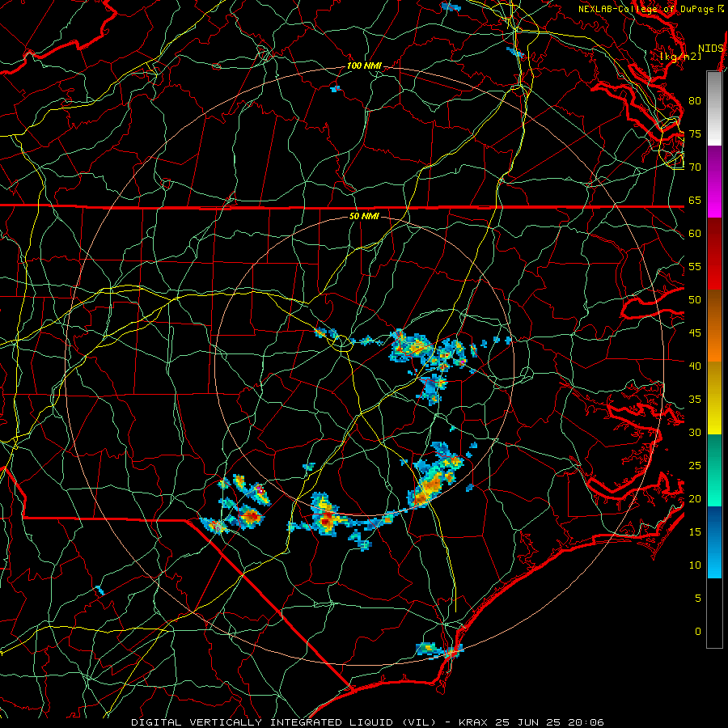Click the (VIL) abbreviation in the footer

click(418, 722)
